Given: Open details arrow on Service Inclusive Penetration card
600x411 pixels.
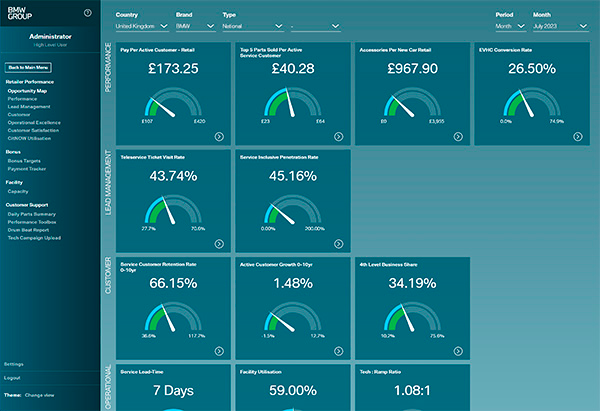Looking at the screenshot, I should [339, 244].
